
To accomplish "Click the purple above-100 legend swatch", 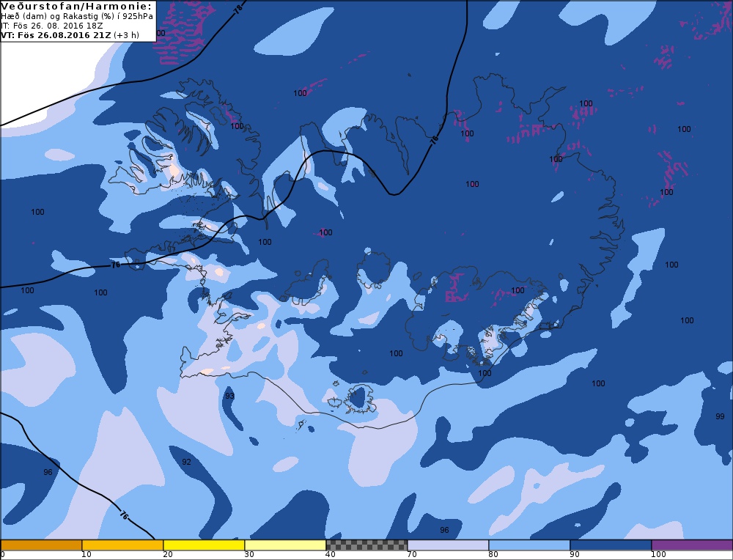I will pos(692,545).
